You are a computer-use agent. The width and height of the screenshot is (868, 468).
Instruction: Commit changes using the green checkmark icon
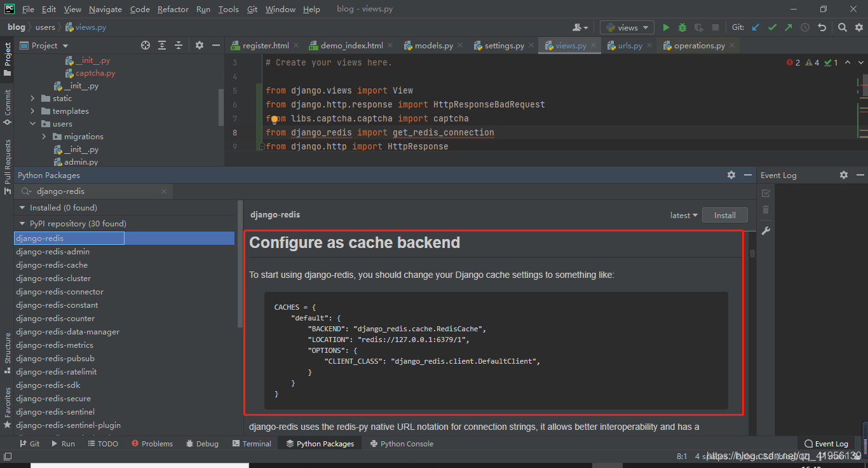click(772, 27)
